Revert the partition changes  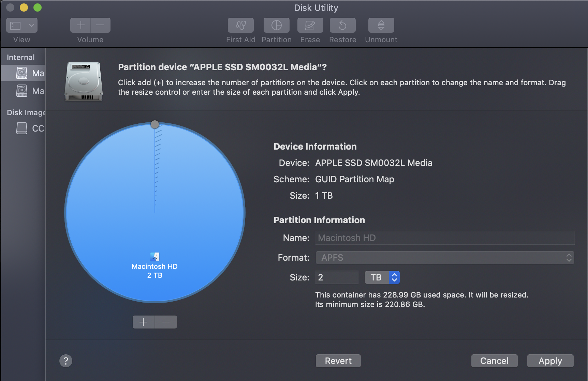[x=338, y=361]
